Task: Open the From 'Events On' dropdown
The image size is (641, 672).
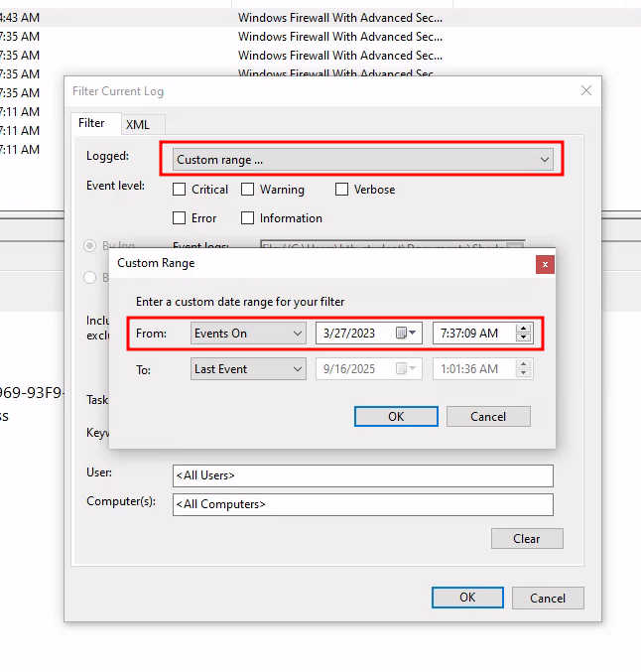Action: click(x=248, y=334)
